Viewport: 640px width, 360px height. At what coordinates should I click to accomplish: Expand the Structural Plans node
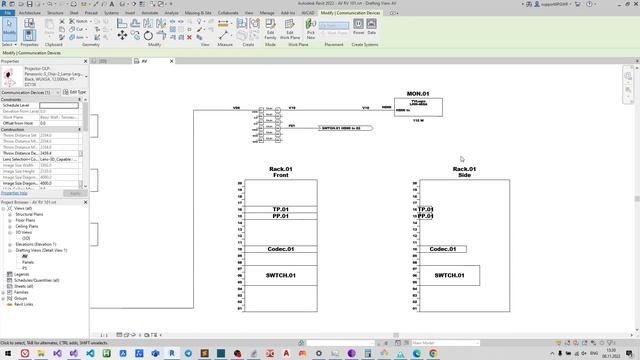point(10,214)
